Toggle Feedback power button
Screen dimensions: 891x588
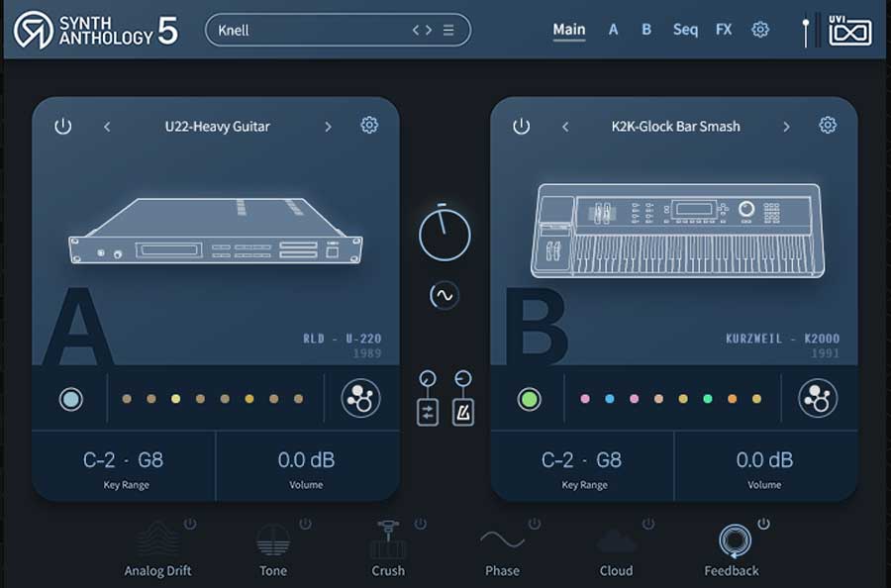pos(763,524)
